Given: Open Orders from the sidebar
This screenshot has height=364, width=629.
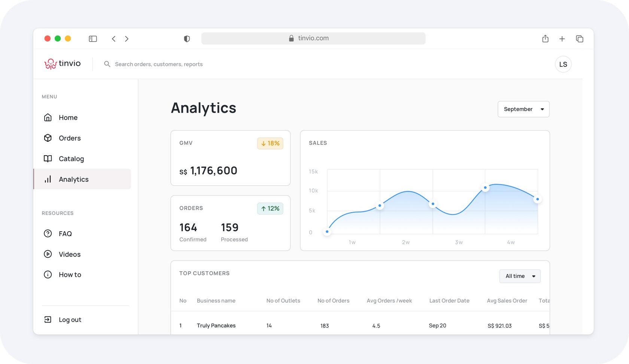Looking at the screenshot, I should pos(69,138).
